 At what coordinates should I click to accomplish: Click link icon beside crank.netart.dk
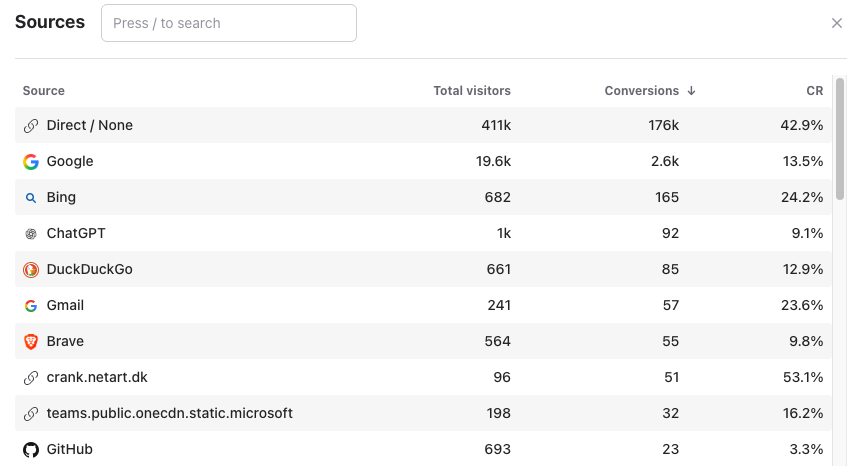(31, 378)
